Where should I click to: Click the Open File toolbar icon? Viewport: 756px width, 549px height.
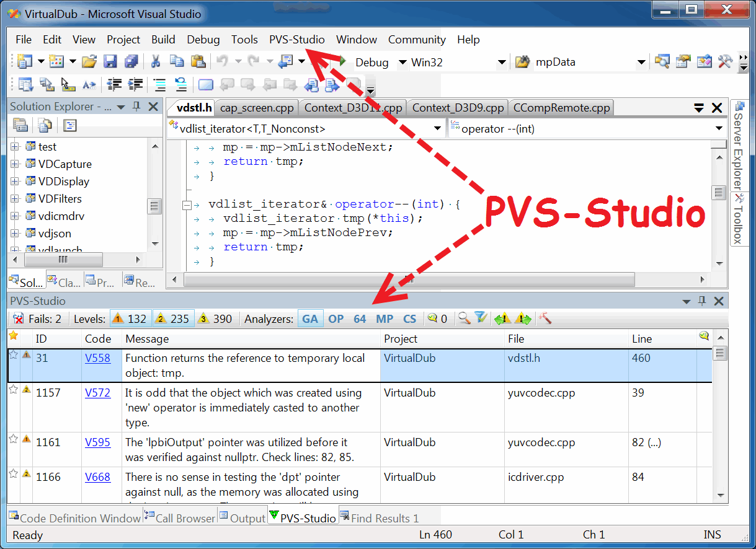[89, 61]
